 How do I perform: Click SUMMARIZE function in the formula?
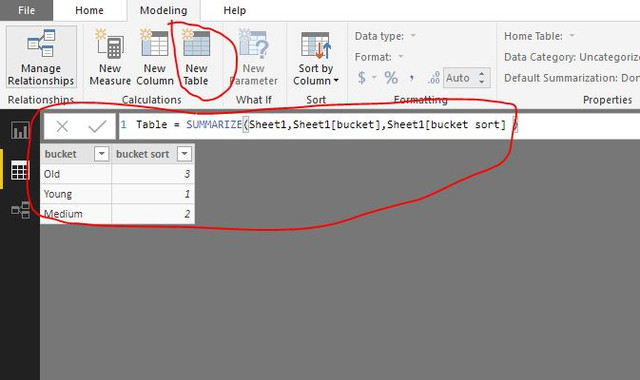(x=214, y=124)
